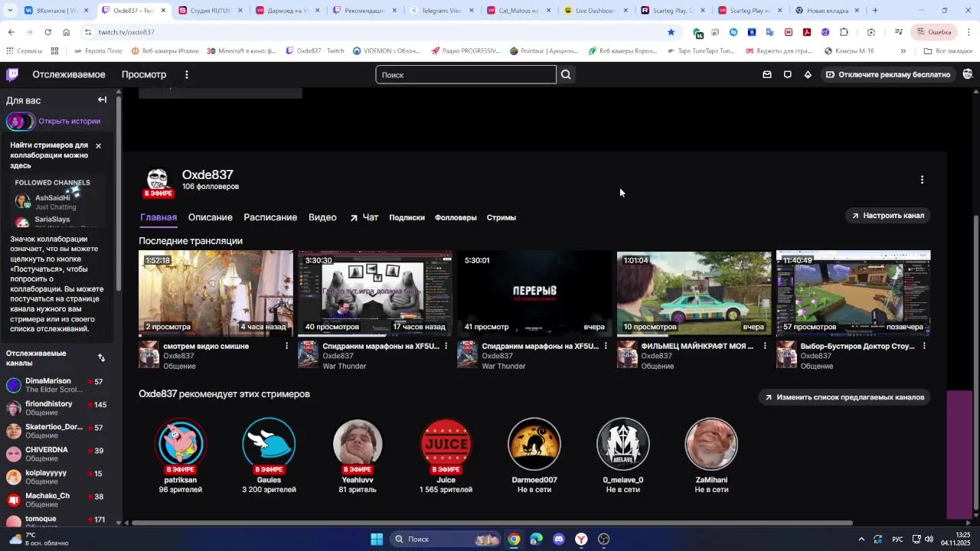
Task: Collapse the 'Для вас' sidebar
Action: [x=102, y=99]
